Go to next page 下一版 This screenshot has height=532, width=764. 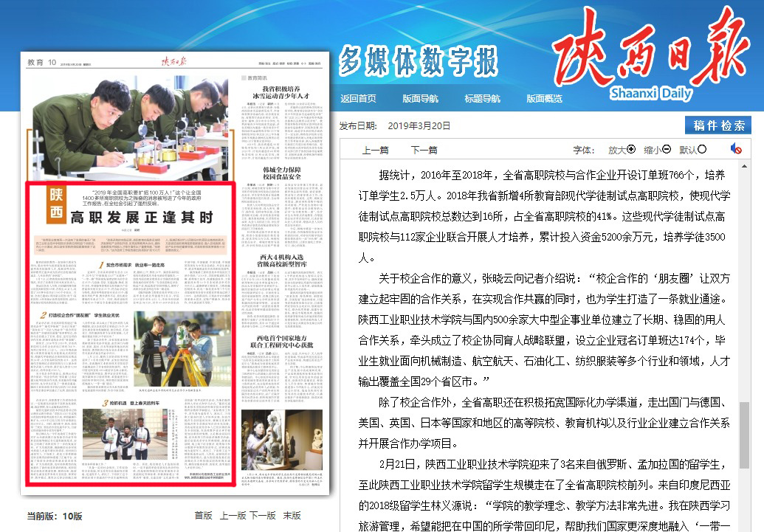262,515
